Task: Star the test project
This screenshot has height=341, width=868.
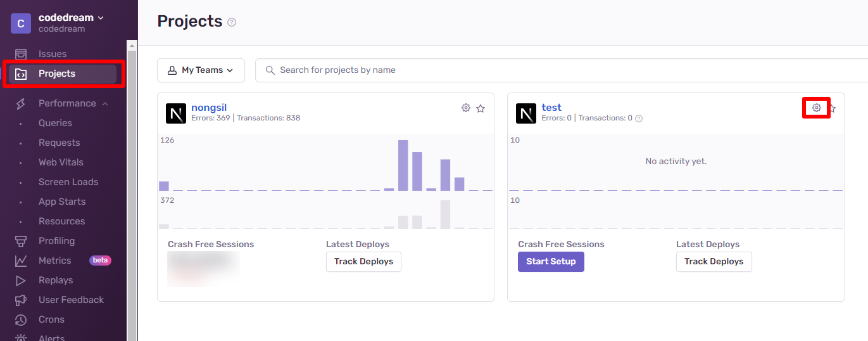Action: point(832,108)
